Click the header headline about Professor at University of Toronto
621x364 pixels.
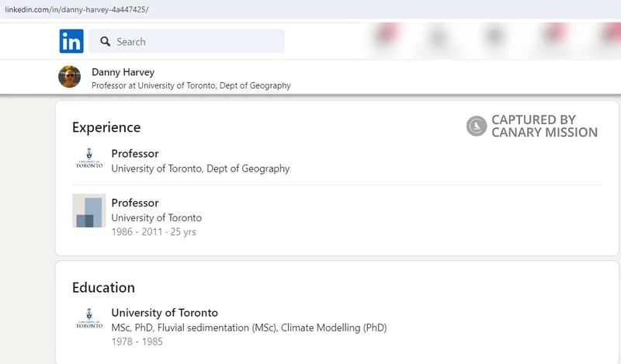(191, 85)
